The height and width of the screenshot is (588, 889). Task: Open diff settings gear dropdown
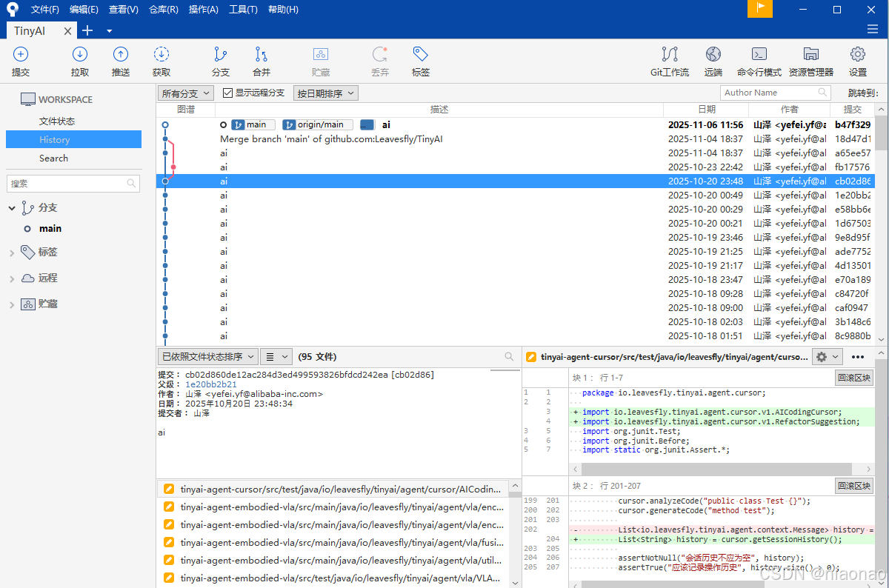[x=827, y=356]
